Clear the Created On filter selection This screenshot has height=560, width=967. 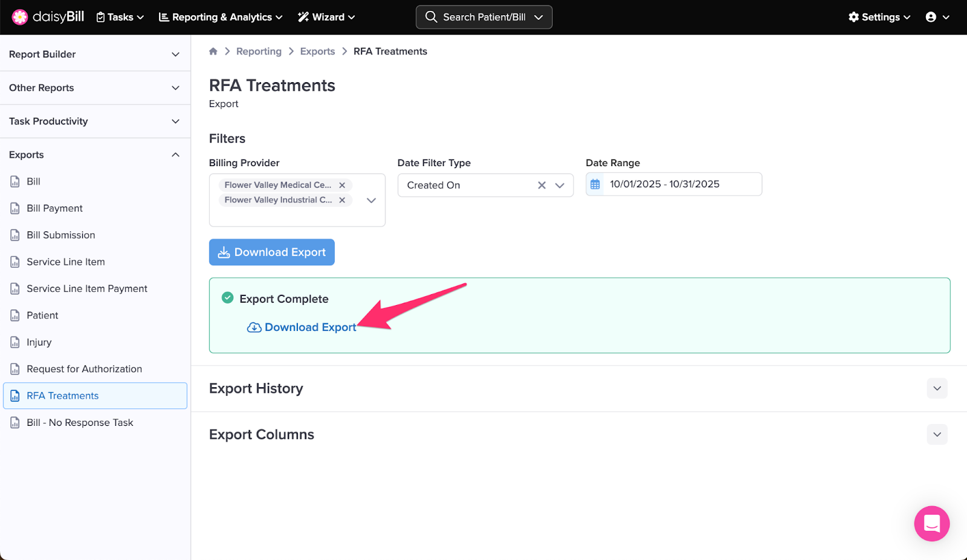click(542, 185)
